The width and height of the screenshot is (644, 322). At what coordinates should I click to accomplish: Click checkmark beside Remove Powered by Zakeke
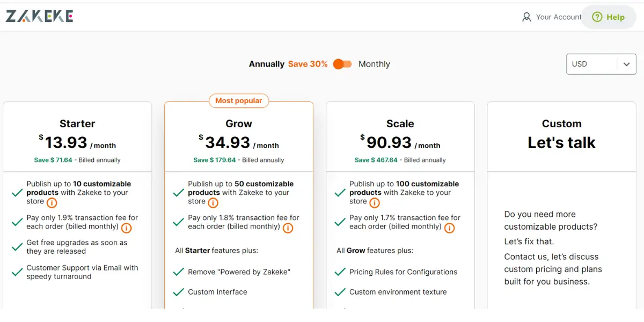[x=179, y=272]
